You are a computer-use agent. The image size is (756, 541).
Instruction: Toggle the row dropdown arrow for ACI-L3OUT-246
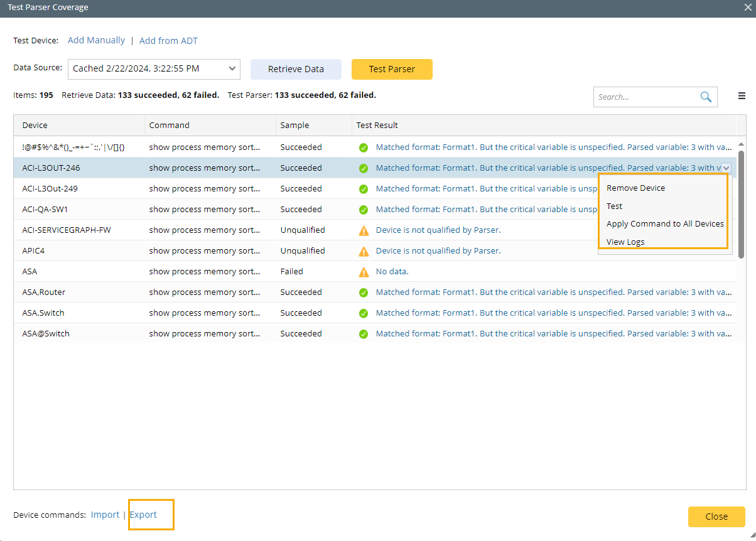pos(726,168)
